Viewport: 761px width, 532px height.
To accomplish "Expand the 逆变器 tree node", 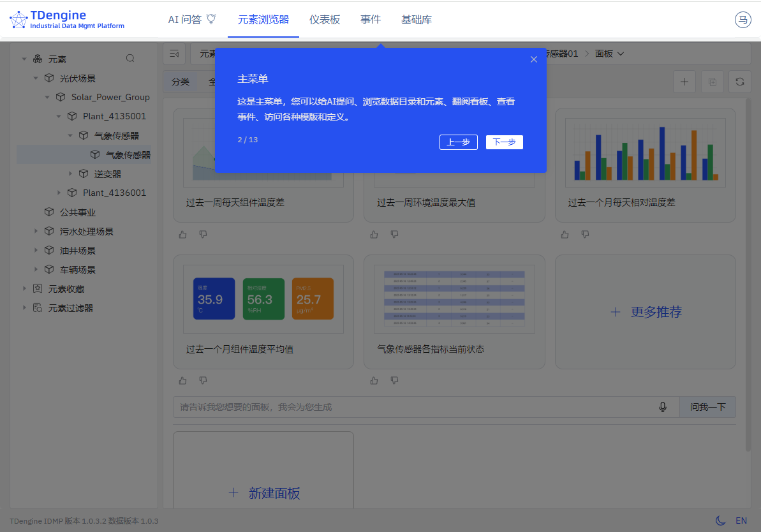I will (70, 174).
